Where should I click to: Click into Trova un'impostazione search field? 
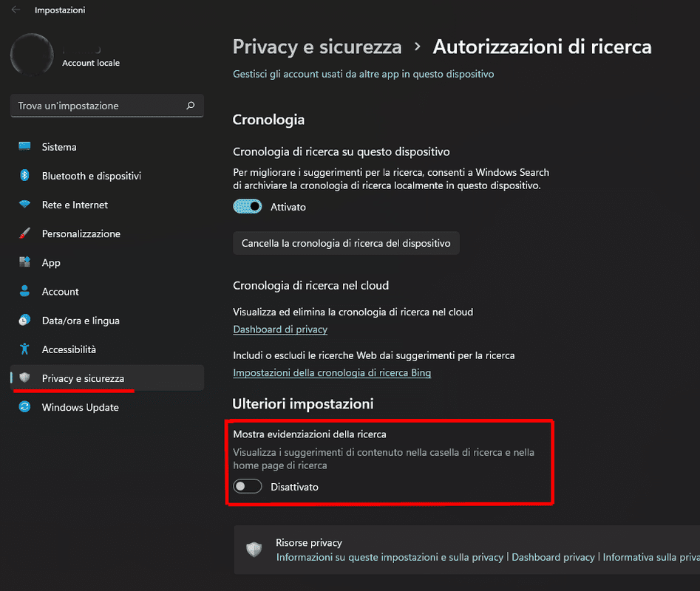(x=107, y=106)
